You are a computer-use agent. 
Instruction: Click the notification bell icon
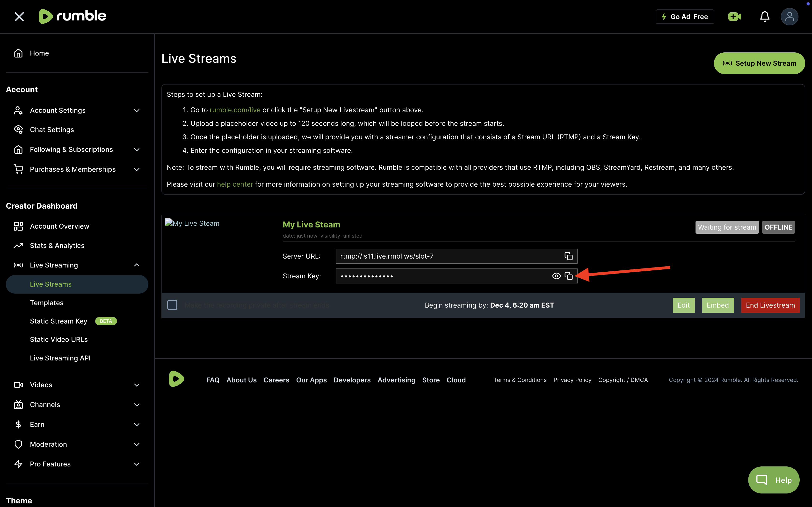[x=765, y=16]
